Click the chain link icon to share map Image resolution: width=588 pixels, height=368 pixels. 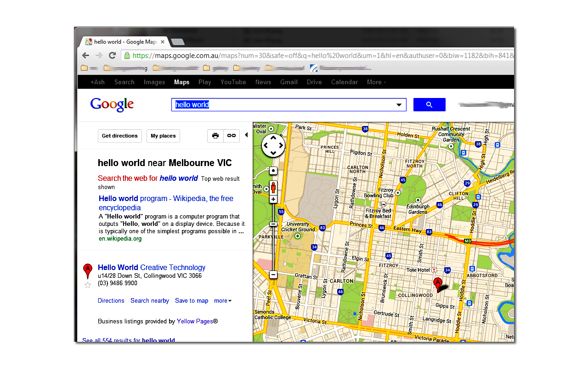[x=232, y=136]
